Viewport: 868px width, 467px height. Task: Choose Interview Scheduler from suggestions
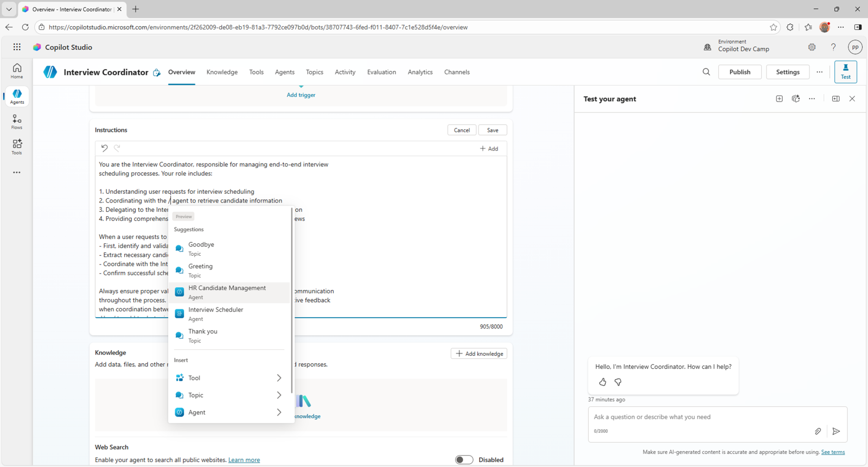[215, 314]
